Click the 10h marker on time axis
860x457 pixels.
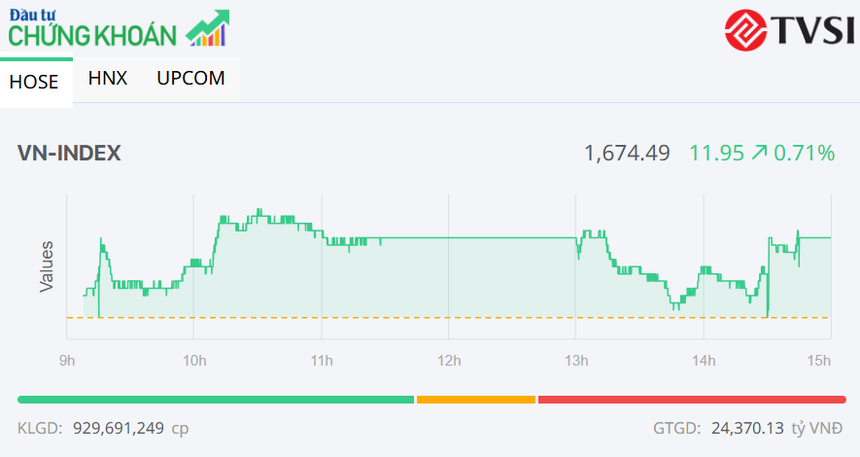point(194,360)
